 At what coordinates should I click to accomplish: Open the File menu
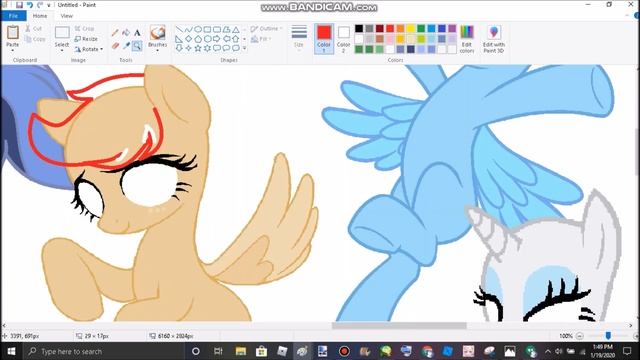[x=13, y=16]
